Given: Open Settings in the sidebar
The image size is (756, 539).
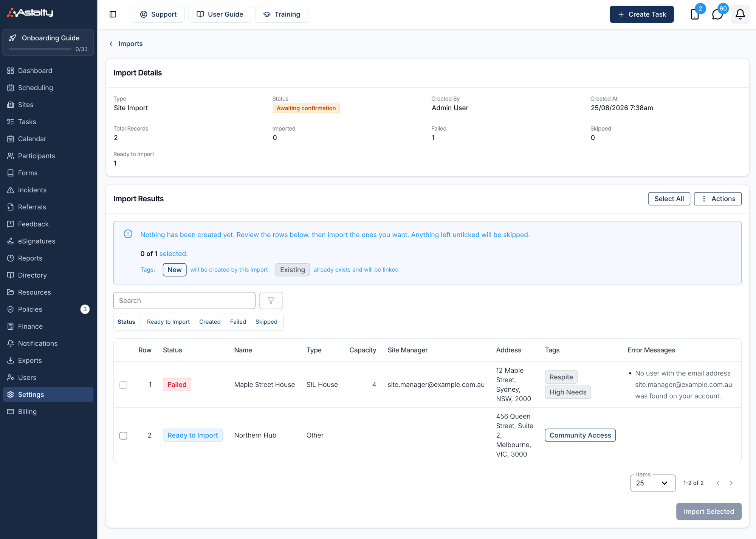Looking at the screenshot, I should [x=48, y=394].
